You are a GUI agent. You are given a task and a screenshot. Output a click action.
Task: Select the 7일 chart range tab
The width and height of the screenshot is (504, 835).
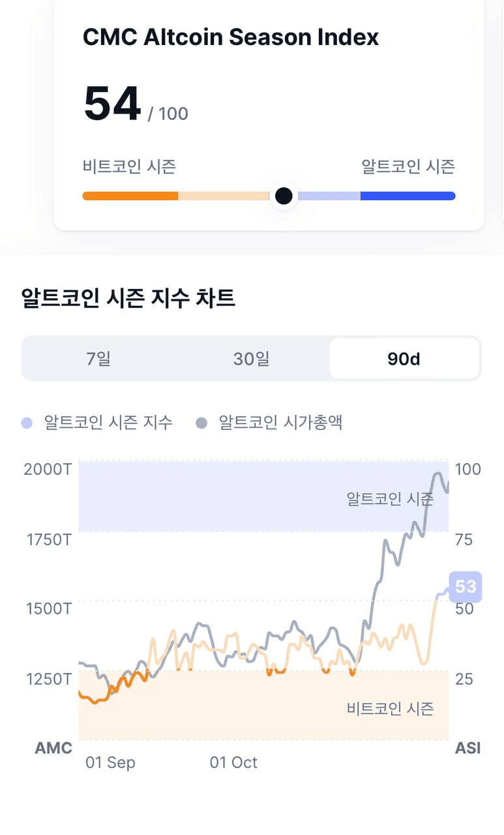click(x=98, y=359)
